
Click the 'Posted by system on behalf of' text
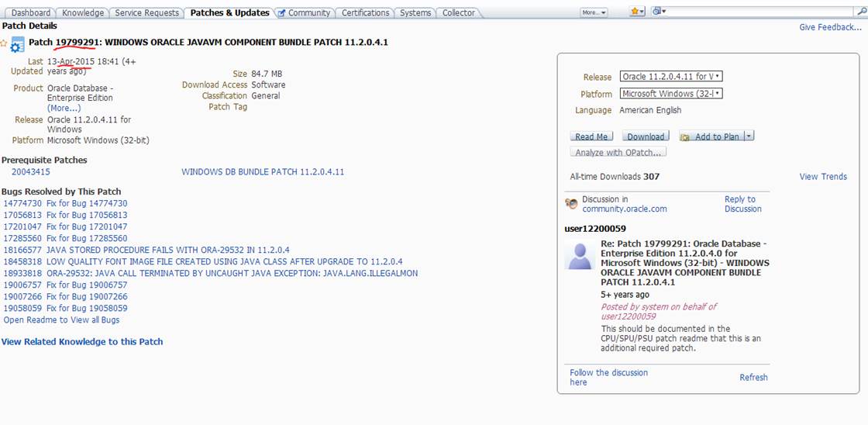pos(659,306)
